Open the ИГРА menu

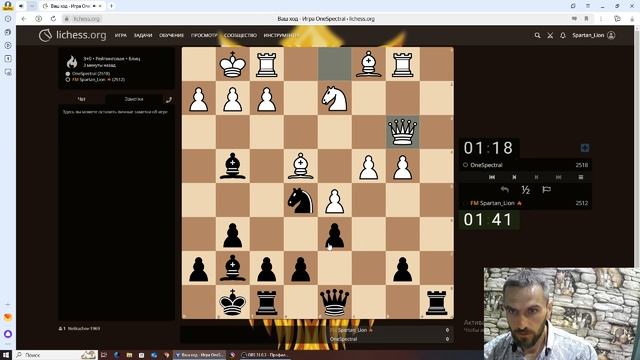pyautogui.click(x=120, y=36)
